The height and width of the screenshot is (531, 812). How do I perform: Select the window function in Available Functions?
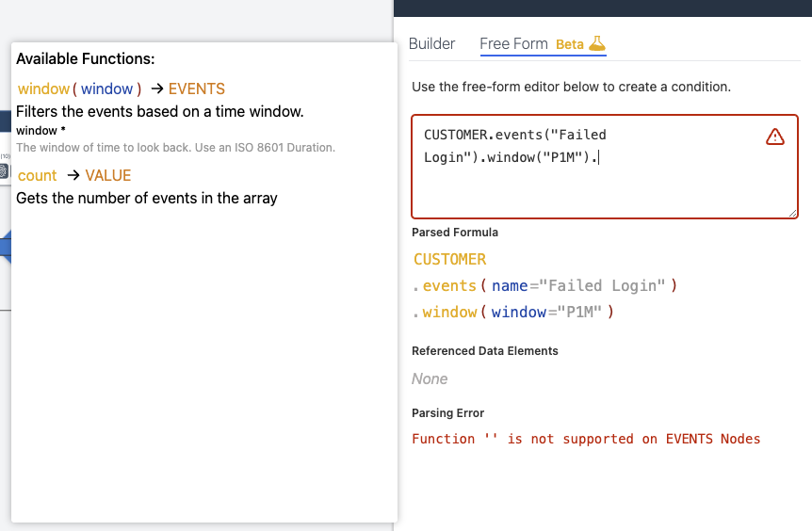tap(43, 88)
